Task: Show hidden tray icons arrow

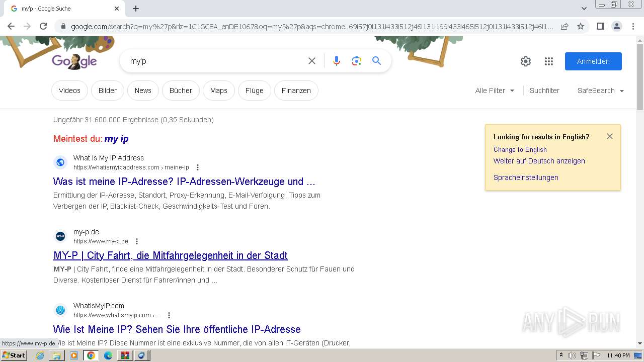Action: (561, 355)
